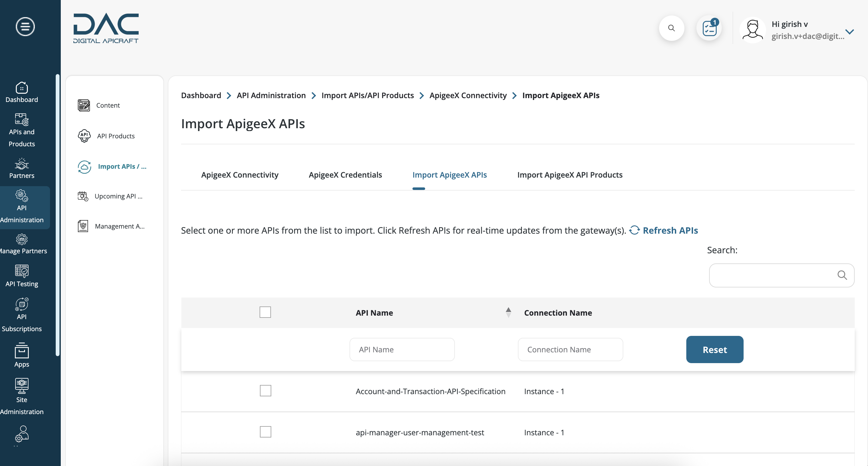Click Instance - 1 for Account-and-Transaction row

coord(544,392)
